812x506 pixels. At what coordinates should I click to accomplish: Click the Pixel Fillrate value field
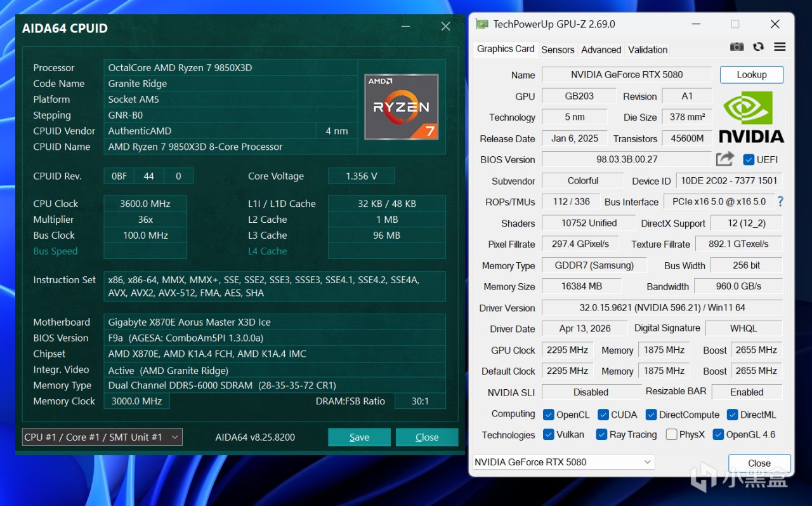coord(580,244)
